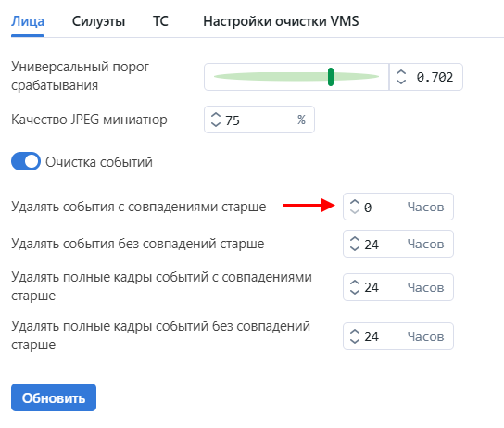This screenshot has height=428, width=504.
Task: Select the Лица tab
Action: click(28, 21)
